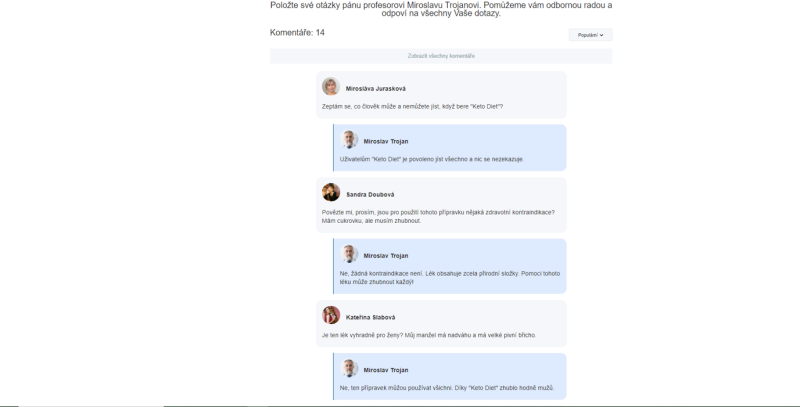The height and width of the screenshot is (407, 800).
Task: Click comment text 'Je ten lék výhradně pro ženy?'
Action: pos(429,336)
